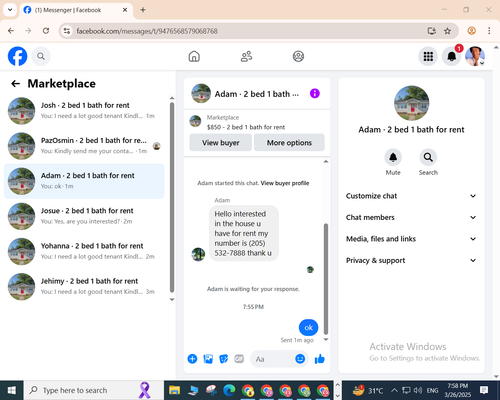Open emoji picker smiley icon

coord(300,359)
